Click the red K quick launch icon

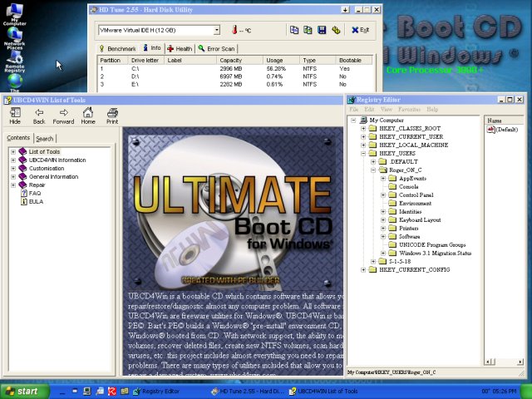coord(112,392)
